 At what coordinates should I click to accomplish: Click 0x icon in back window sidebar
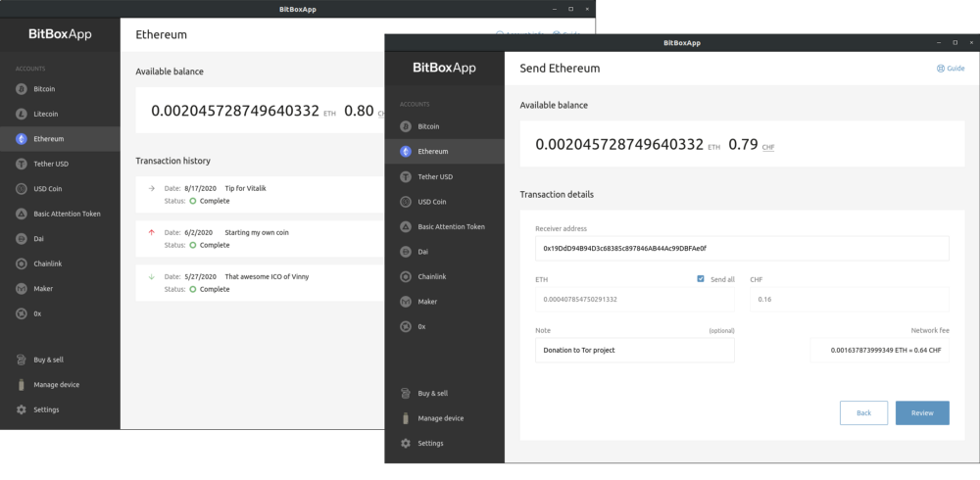point(22,313)
